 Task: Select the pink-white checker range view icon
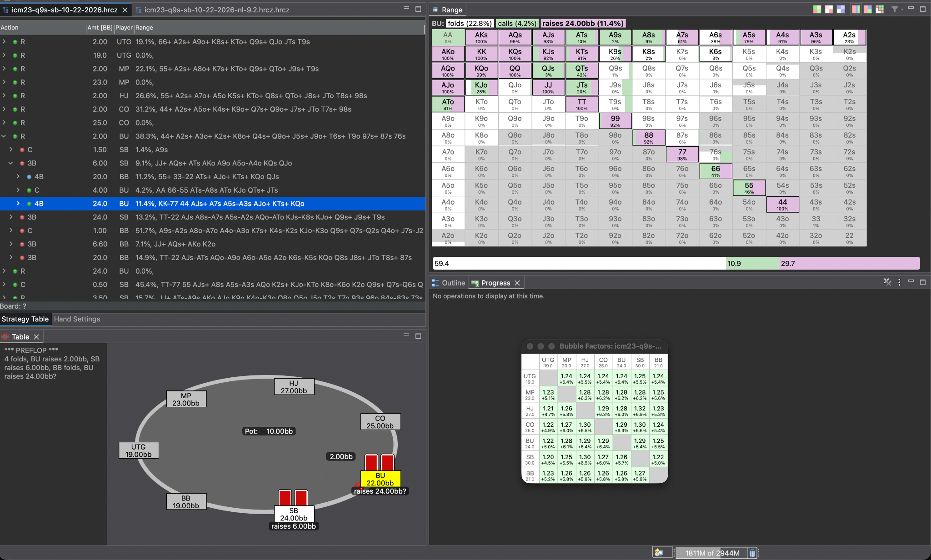(829, 9)
